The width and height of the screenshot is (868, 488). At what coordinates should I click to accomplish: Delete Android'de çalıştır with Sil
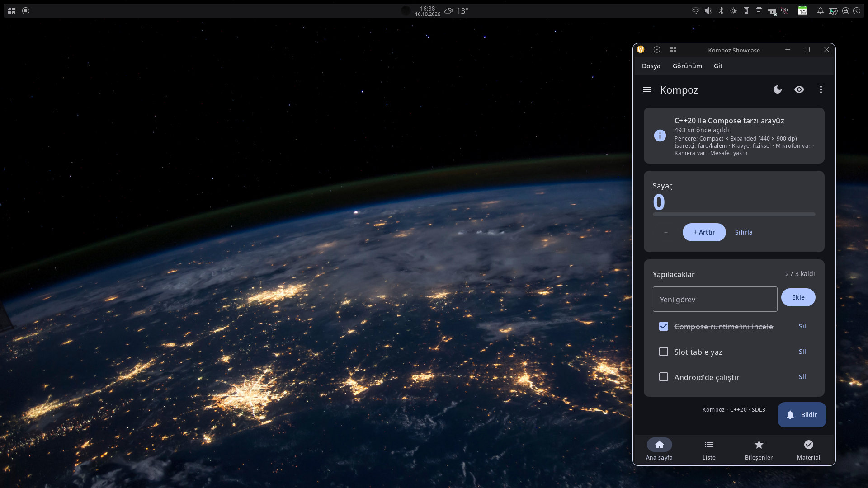click(x=802, y=377)
